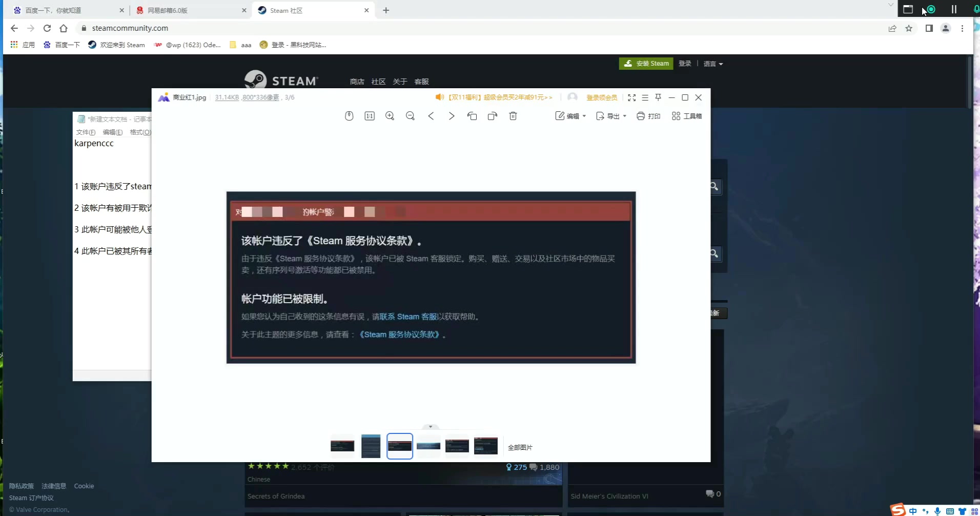Open the 工具箱 toolbox
Image resolution: width=980 pixels, height=516 pixels.
pyautogui.click(x=687, y=116)
